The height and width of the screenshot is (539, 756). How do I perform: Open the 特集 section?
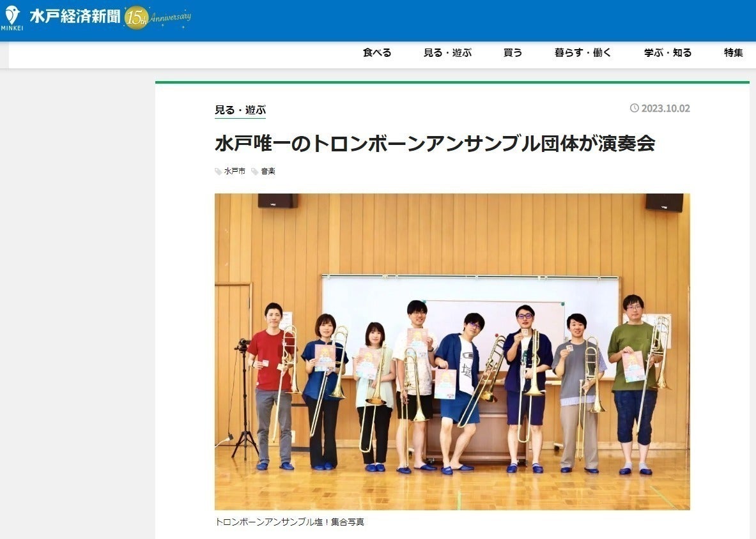(732, 53)
